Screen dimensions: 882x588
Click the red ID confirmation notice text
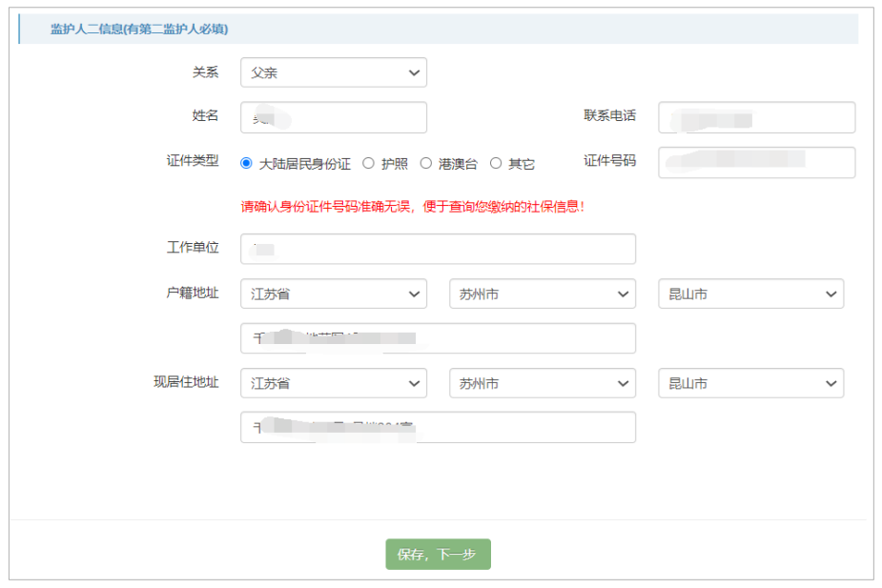point(412,206)
